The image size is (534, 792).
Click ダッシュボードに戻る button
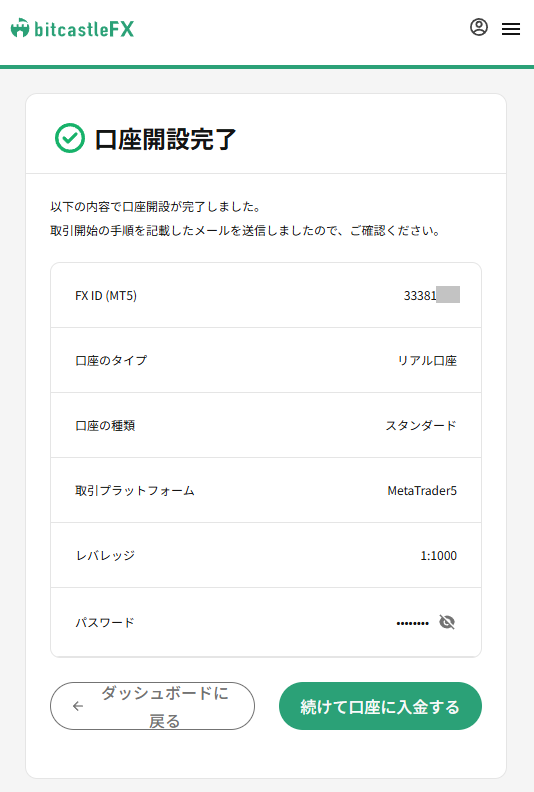coord(152,706)
